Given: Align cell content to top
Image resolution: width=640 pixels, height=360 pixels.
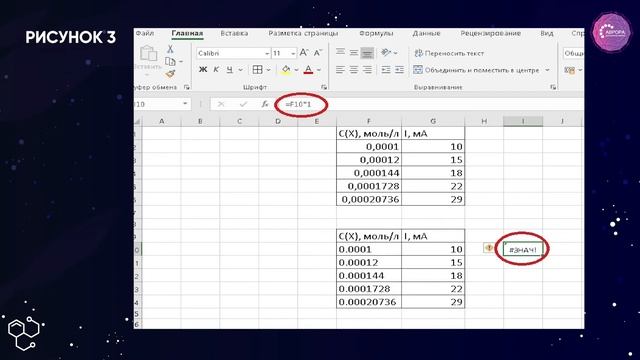Looking at the screenshot, I should (340, 52).
